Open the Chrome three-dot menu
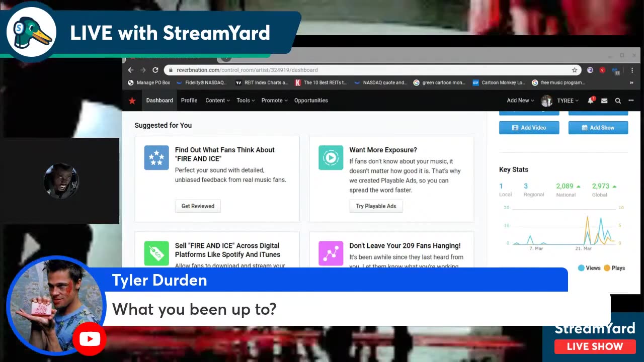 click(631, 70)
